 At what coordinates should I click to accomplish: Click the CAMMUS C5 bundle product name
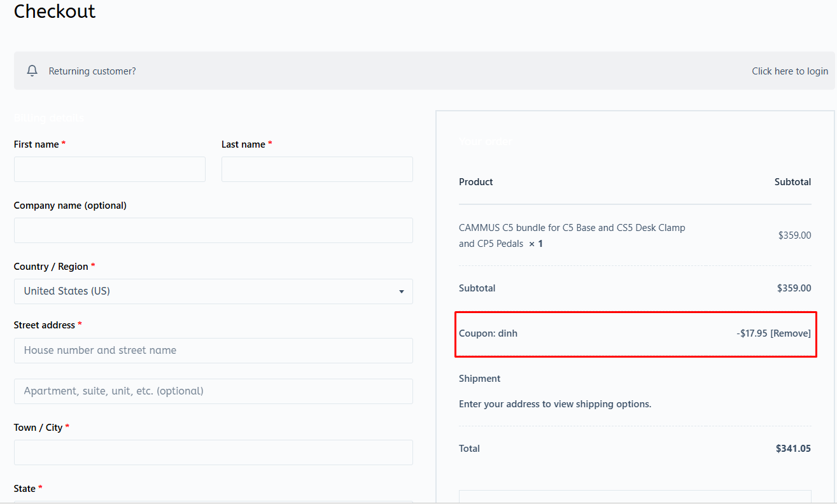572,235
